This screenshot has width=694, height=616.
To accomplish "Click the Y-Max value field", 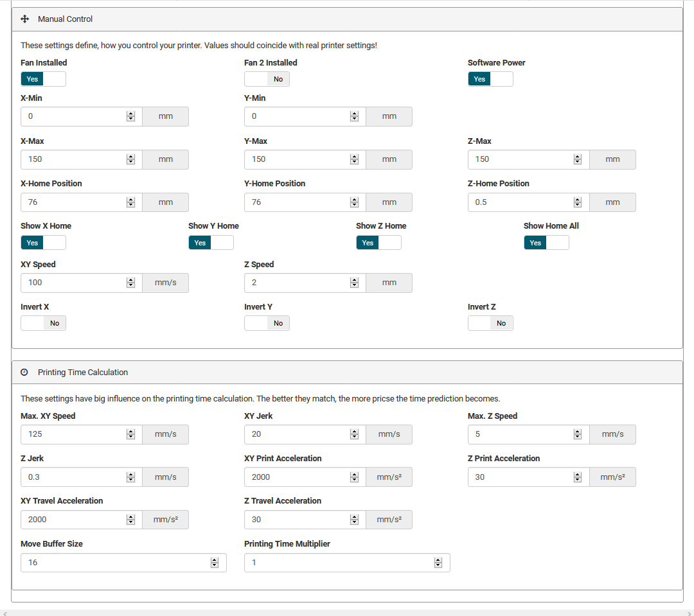I will (x=305, y=159).
